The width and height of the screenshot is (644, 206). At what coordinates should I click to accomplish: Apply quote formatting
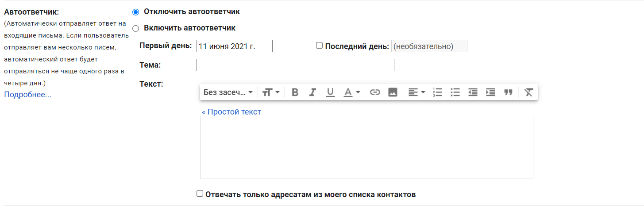(x=508, y=92)
